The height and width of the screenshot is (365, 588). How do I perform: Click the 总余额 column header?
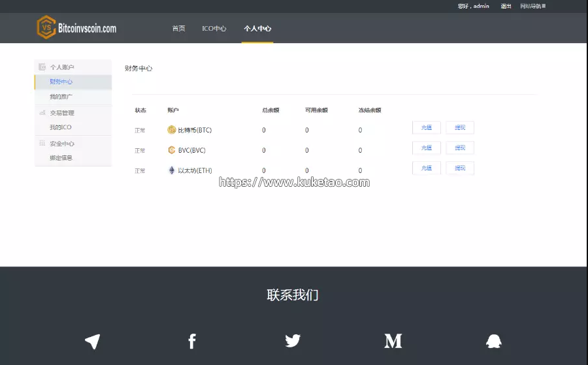(x=270, y=110)
